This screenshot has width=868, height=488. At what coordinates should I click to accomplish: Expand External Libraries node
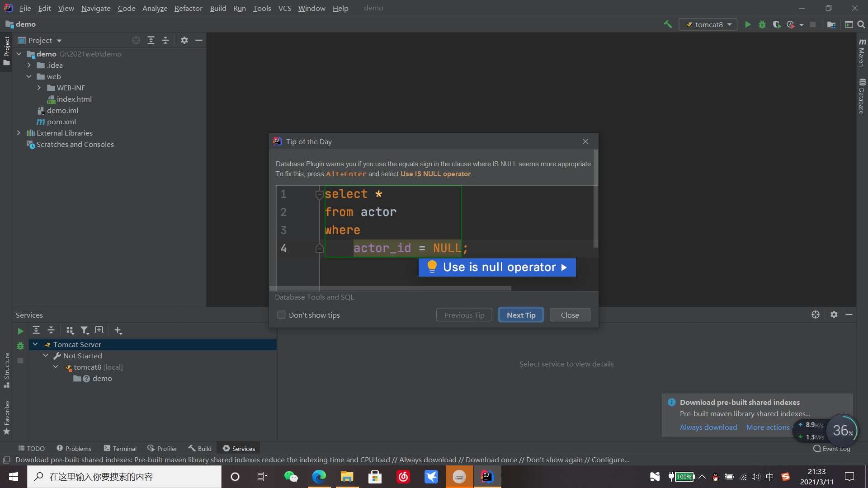(19, 133)
